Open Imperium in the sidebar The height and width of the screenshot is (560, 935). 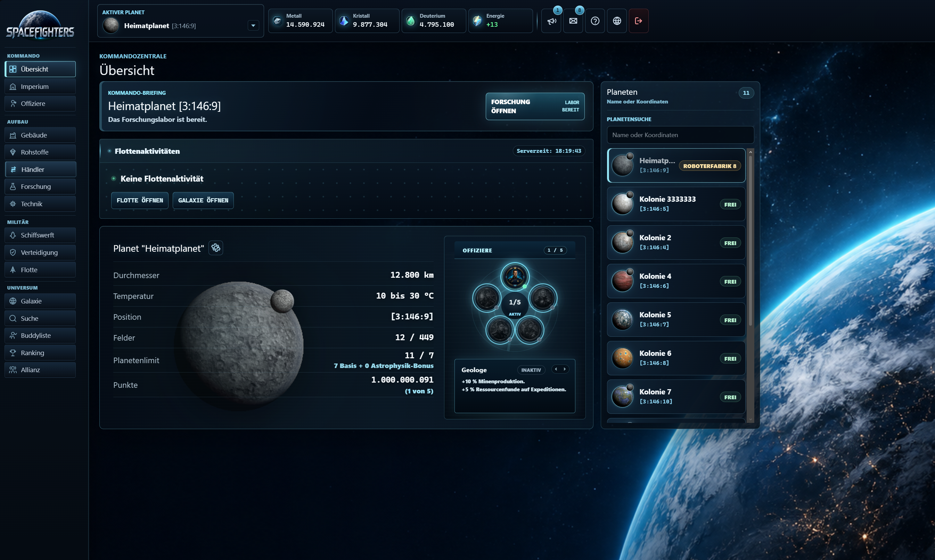tap(40, 86)
